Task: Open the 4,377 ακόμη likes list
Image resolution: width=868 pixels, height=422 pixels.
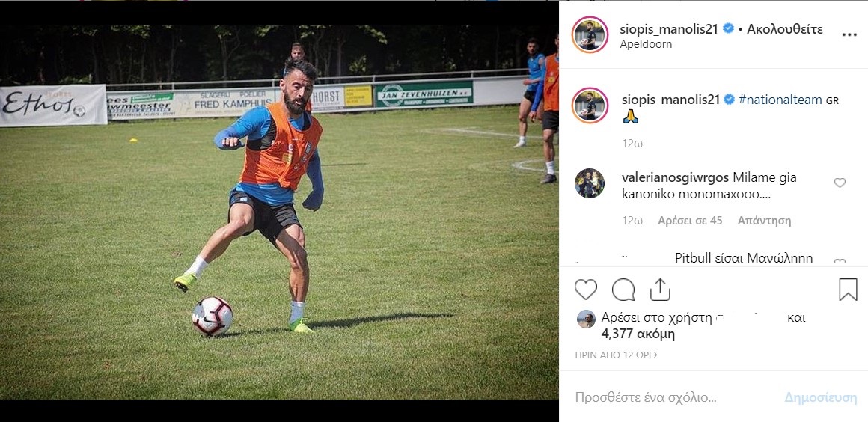Action: 638,334
